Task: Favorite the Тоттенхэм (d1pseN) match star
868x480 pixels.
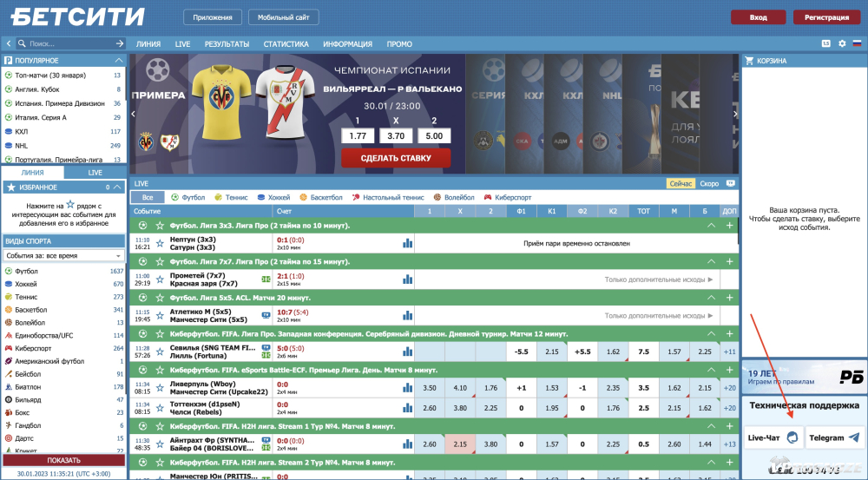Action: tap(160, 408)
